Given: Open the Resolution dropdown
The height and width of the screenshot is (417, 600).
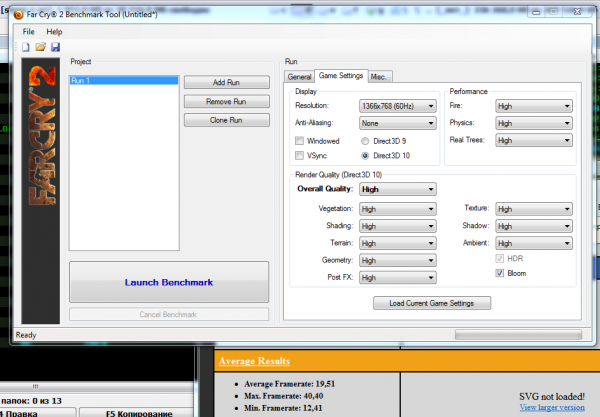Looking at the screenshot, I should pos(397,105).
